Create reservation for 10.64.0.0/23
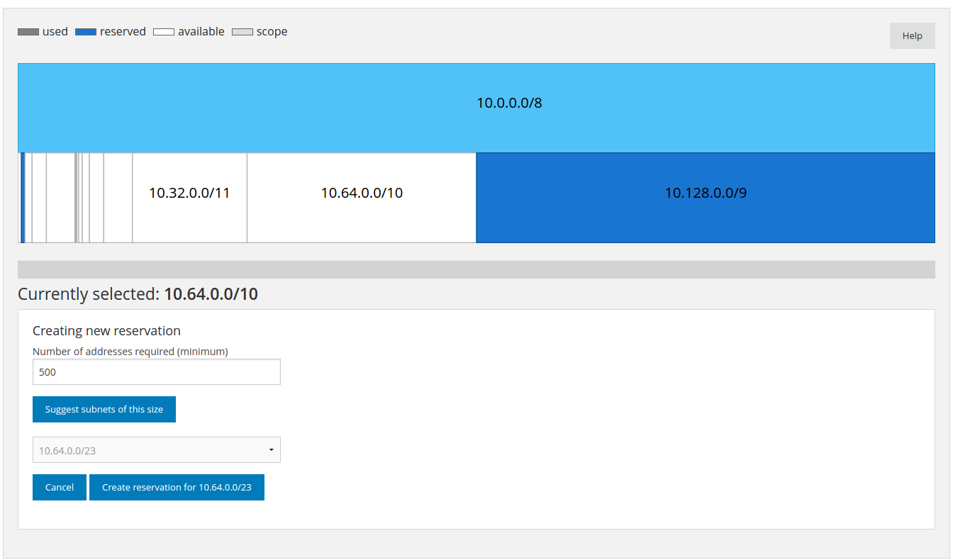 click(177, 488)
